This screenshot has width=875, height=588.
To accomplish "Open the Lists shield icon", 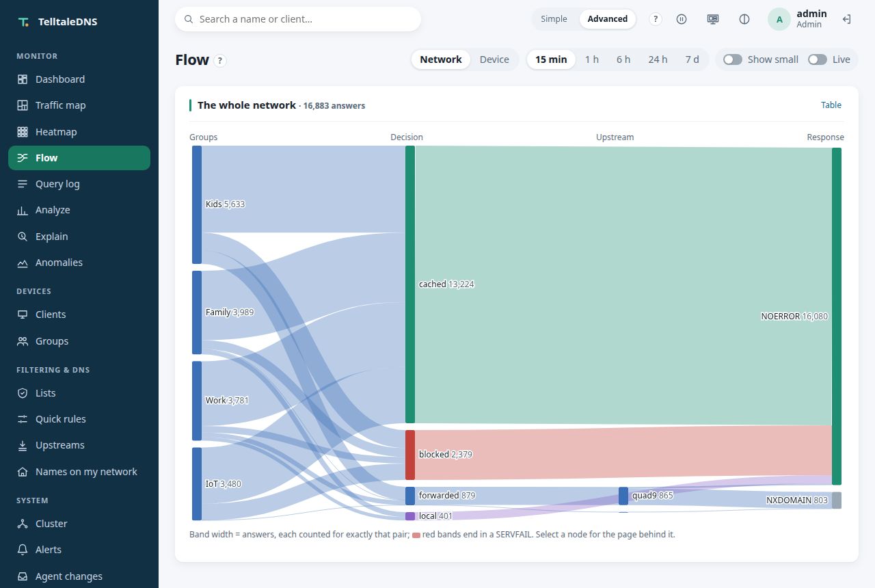I will [x=23, y=393].
